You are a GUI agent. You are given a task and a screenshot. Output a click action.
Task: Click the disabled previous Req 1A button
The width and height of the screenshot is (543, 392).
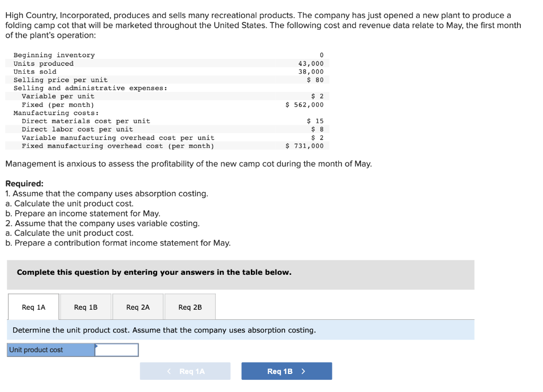185,371
